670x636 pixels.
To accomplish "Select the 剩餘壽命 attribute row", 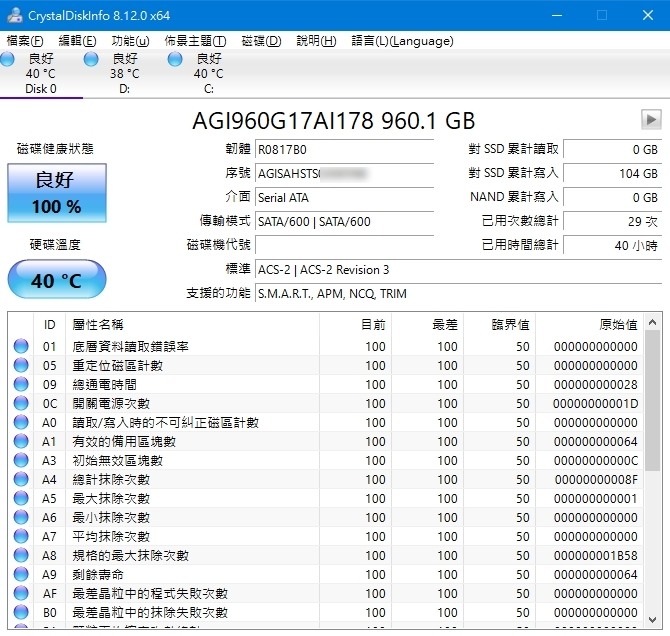I will coord(326,574).
